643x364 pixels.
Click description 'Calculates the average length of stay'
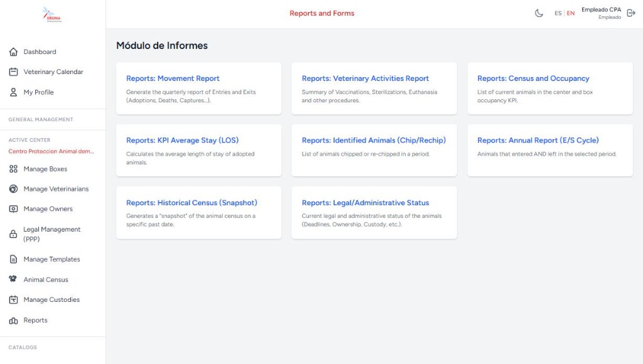(x=190, y=158)
